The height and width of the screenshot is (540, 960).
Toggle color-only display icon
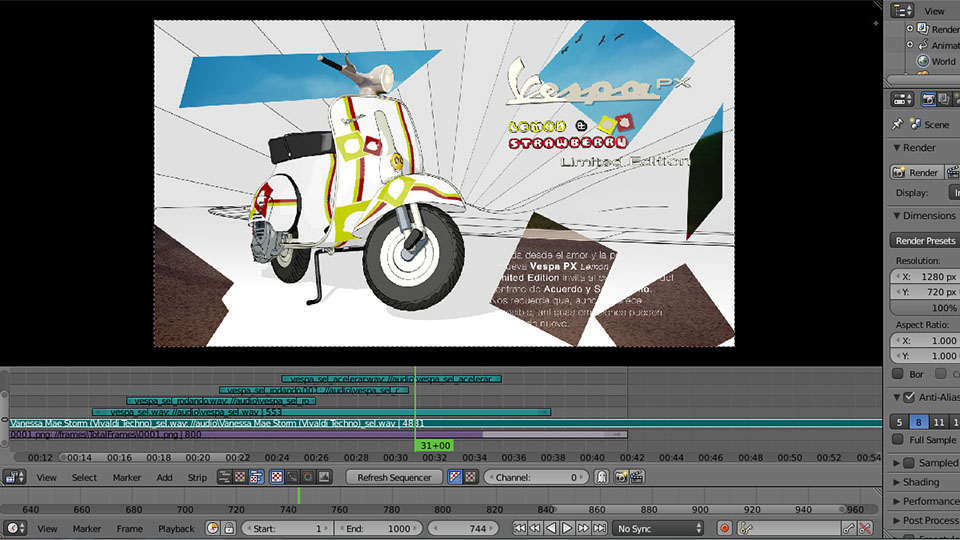click(x=470, y=477)
